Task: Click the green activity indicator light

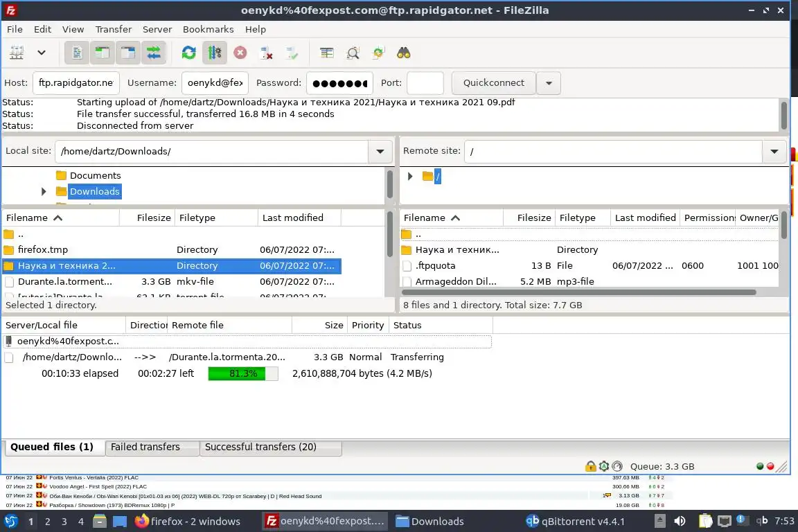Action: click(x=760, y=465)
